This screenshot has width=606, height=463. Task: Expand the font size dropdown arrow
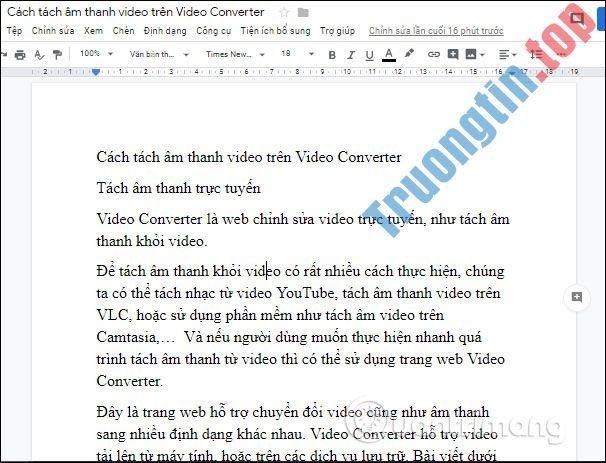[x=311, y=54]
